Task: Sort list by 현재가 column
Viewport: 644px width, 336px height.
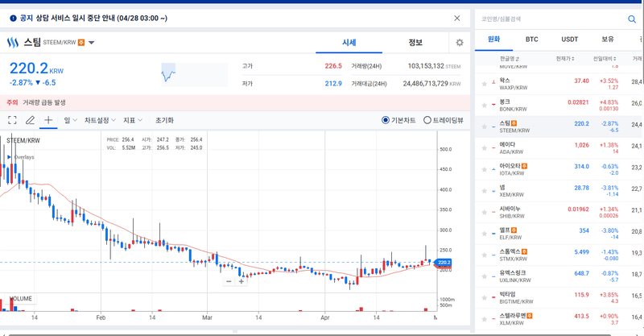Action: pyautogui.click(x=565, y=59)
